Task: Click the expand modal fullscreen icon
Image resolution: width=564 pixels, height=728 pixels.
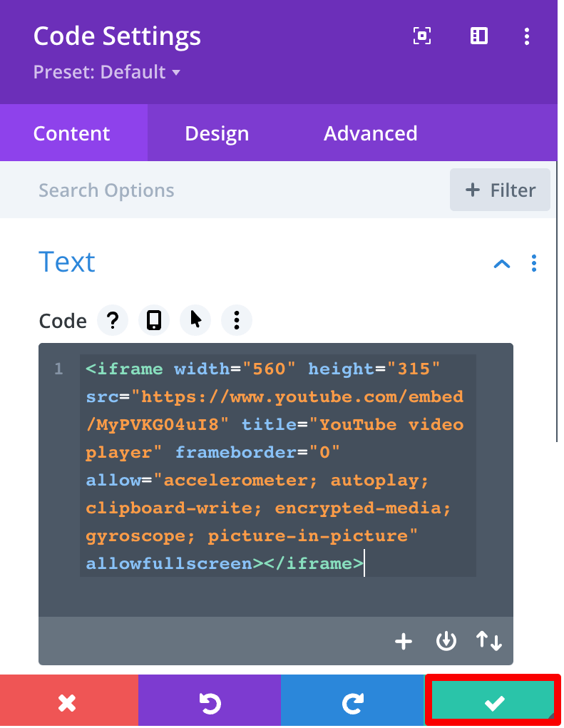Action: pos(422,36)
